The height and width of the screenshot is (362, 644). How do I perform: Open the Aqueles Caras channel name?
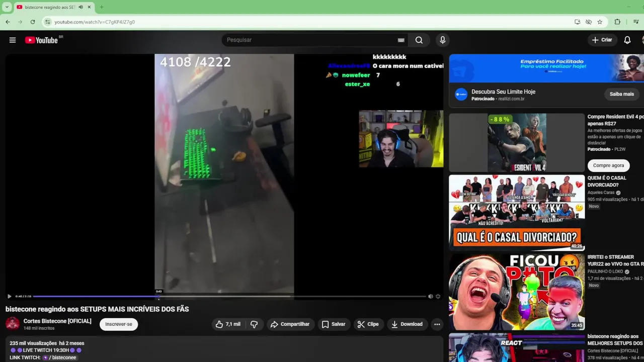601,193
